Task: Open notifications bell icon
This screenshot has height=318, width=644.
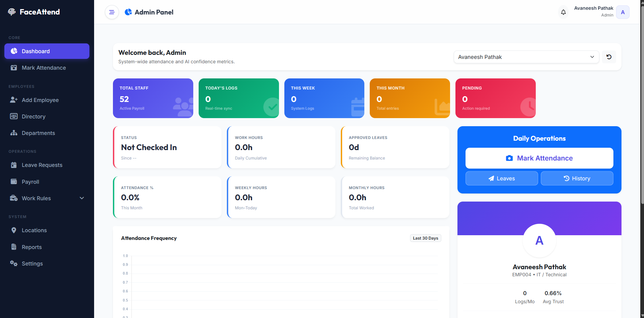Action: (x=563, y=12)
